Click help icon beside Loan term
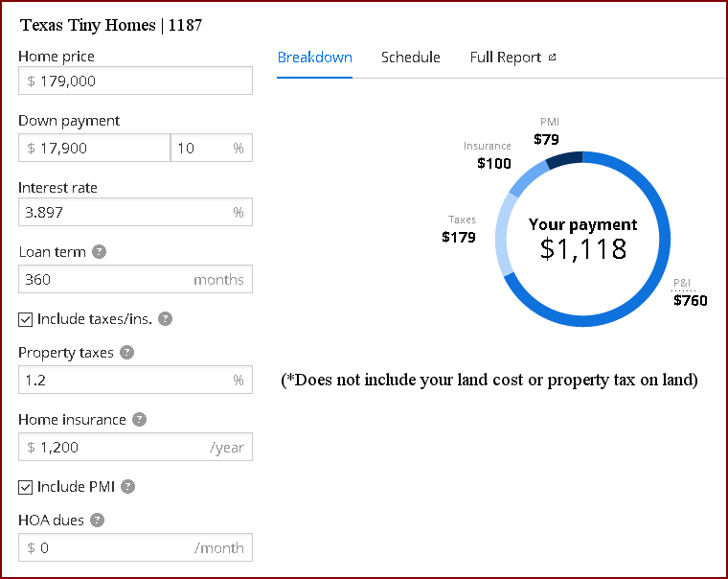The width and height of the screenshot is (728, 579). tap(100, 252)
